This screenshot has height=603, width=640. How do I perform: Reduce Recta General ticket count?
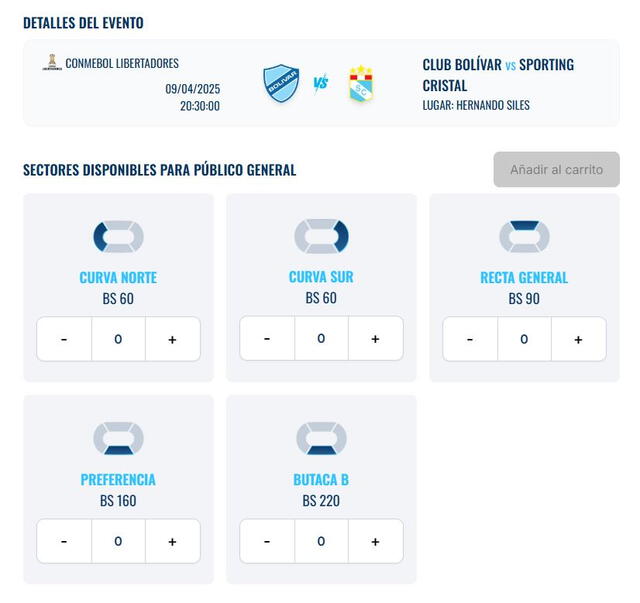click(470, 340)
